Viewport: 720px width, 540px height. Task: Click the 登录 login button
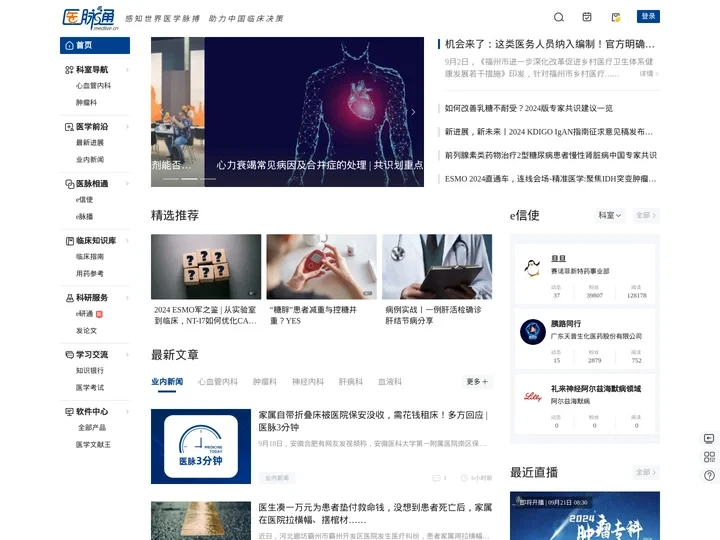click(x=648, y=17)
